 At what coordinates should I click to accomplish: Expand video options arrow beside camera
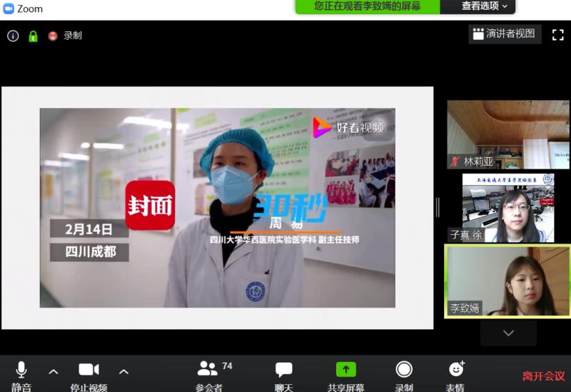coord(123,372)
